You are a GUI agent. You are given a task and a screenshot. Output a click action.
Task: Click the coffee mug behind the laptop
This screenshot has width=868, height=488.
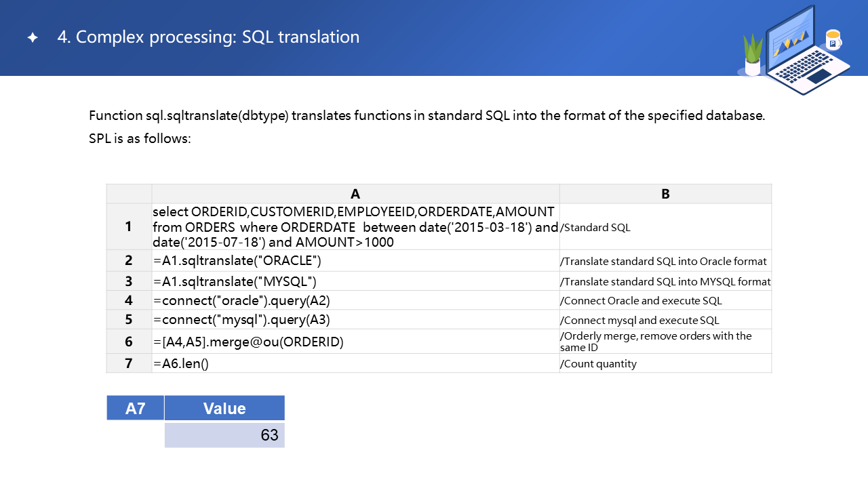833,39
